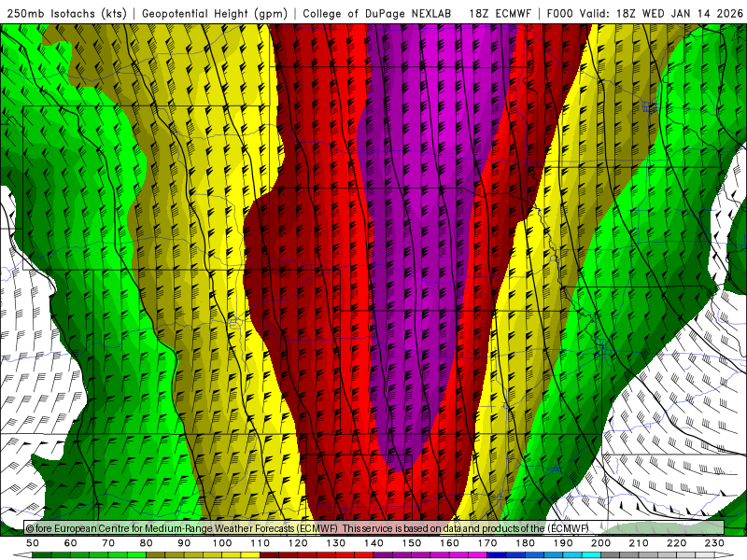747x560 pixels.
Task: Click the legend value 200
Action: coord(600,543)
